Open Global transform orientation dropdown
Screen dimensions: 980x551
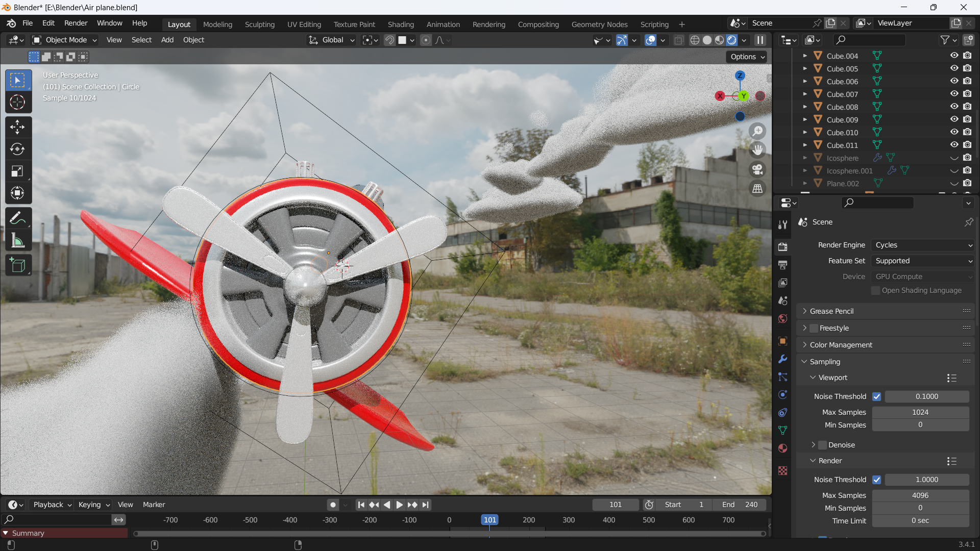[x=331, y=40]
